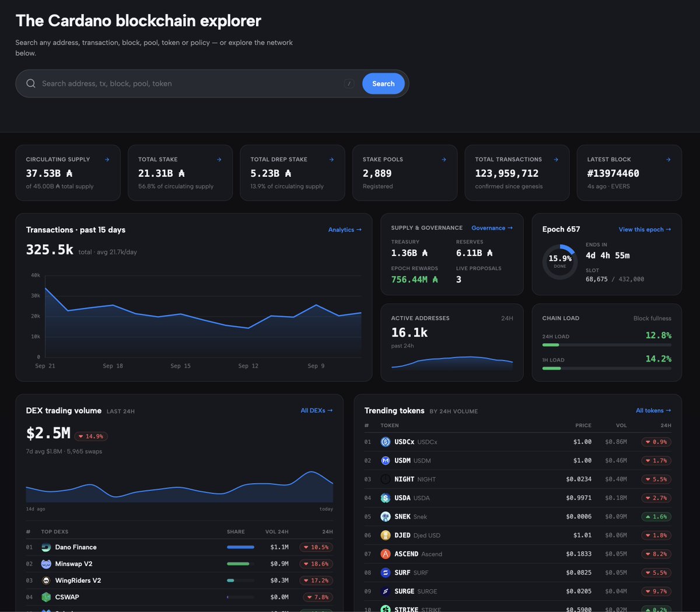Click the SURGE token name
Image resolution: width=700 pixels, height=612 pixels.
point(404,592)
